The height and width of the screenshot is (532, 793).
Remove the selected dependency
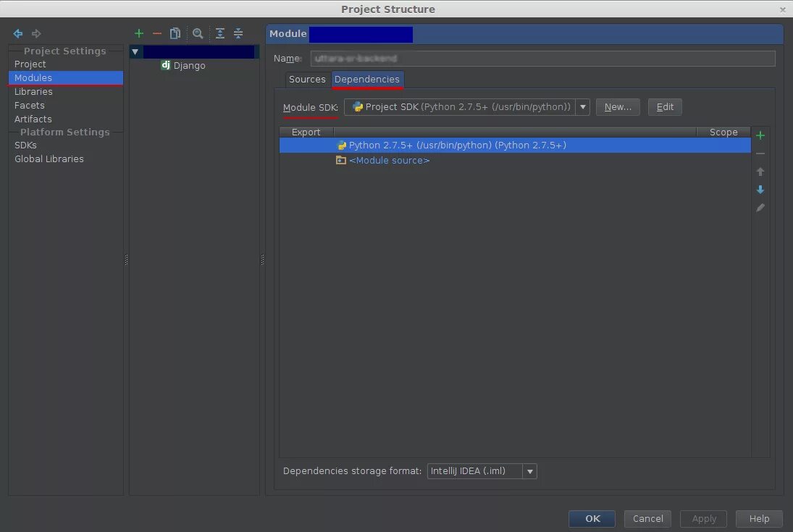point(760,153)
